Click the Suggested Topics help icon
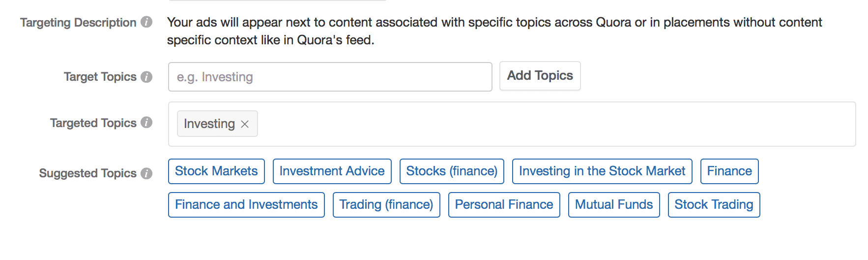868x260 pixels. [x=146, y=173]
